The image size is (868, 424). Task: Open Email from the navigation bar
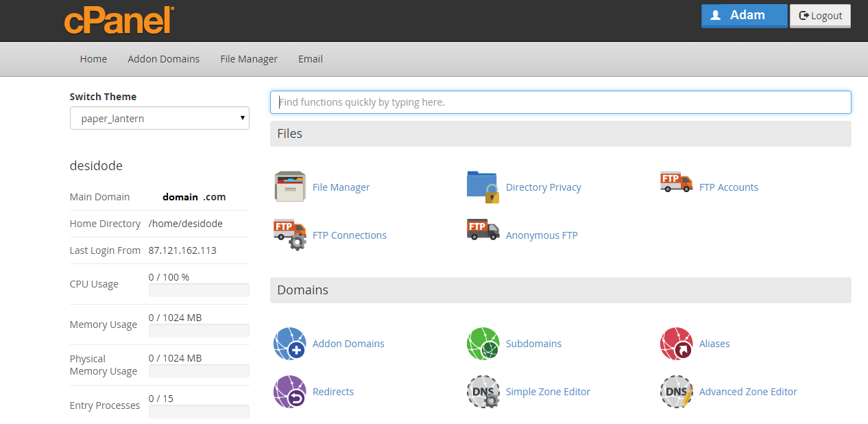(311, 59)
